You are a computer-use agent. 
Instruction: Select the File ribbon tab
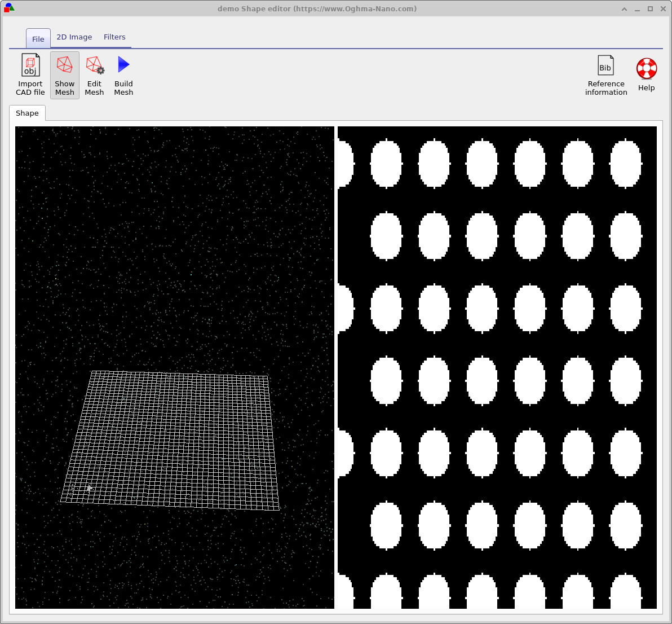click(38, 39)
